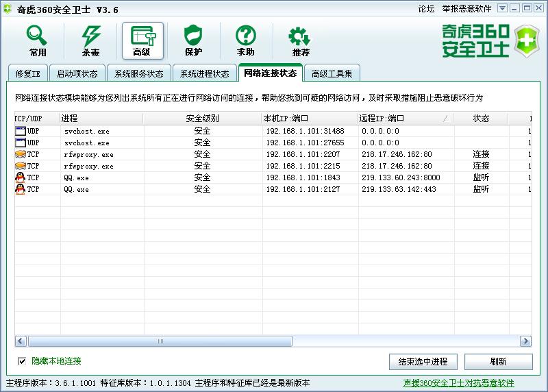Select QQ.exe on port 1843
The height and width of the screenshot is (392, 548).
coord(273,177)
